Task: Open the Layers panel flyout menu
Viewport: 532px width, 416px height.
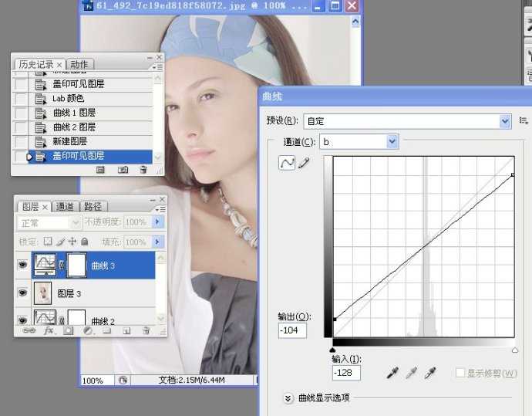Action: pyautogui.click(x=161, y=209)
